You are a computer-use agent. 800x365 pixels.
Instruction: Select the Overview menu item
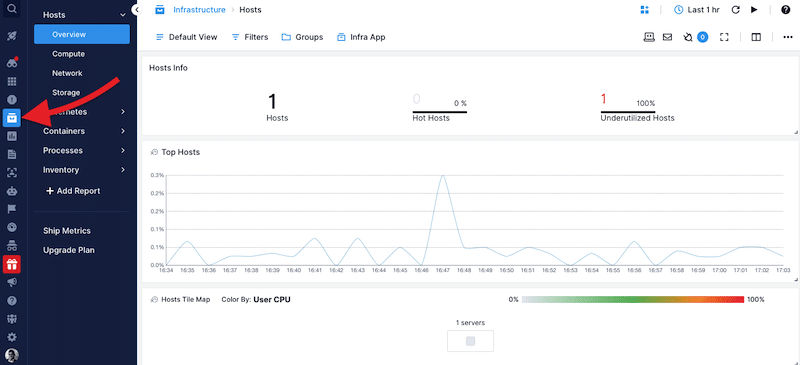(82, 35)
